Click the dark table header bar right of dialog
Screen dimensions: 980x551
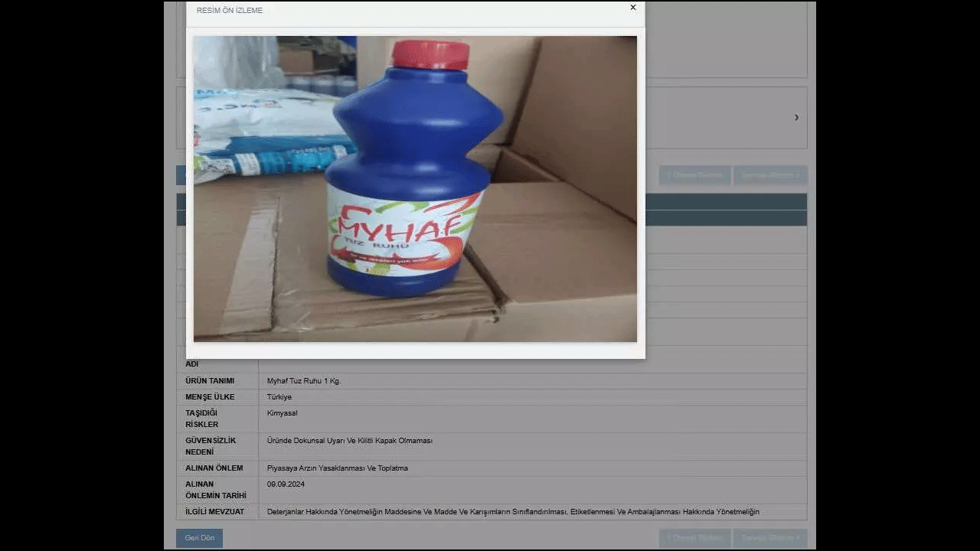coord(725,202)
